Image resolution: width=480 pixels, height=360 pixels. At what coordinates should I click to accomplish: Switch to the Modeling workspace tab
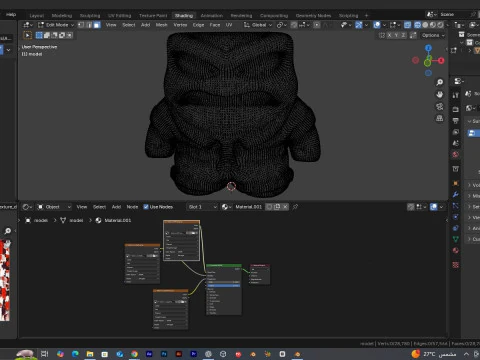tap(62, 16)
